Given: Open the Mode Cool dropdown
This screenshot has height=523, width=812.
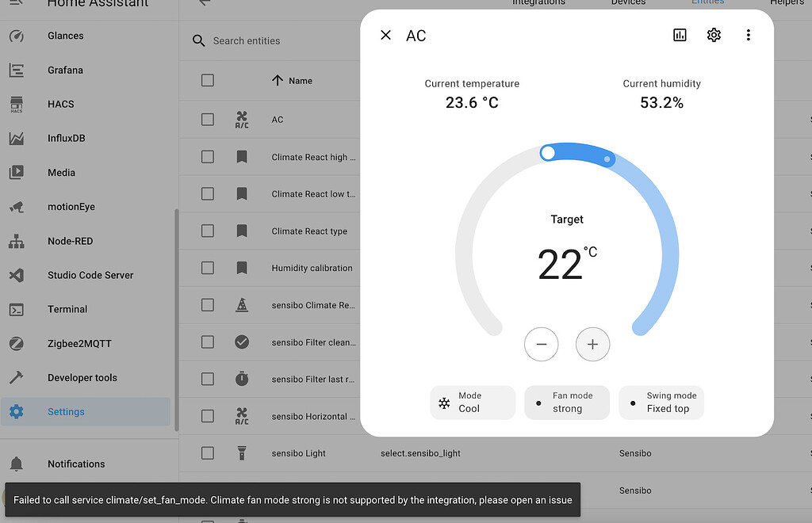Looking at the screenshot, I should click(x=472, y=403).
